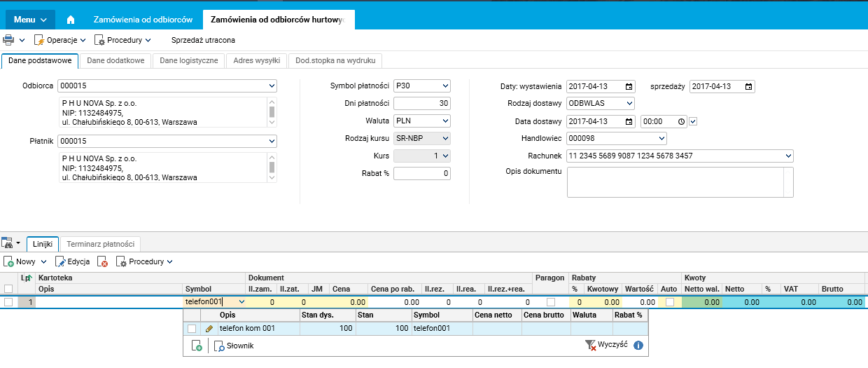Open the top toolbar Procedury menu
Screen dimensions: 868x368
pos(122,40)
